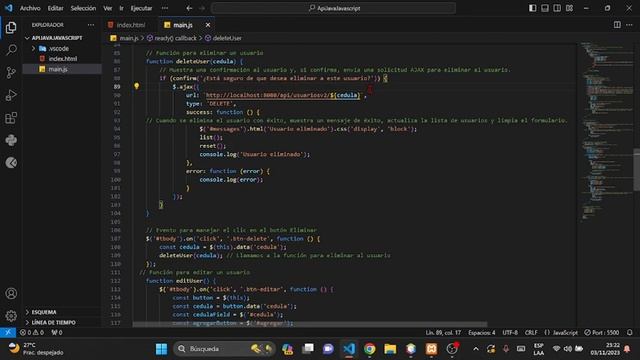Open the Source Control view
Viewport: 640px width, 360px height.
tap(11, 73)
